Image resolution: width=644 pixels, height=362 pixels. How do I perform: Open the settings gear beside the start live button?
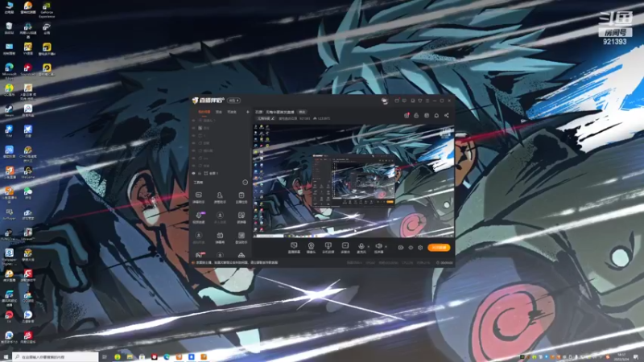pyautogui.click(x=420, y=248)
